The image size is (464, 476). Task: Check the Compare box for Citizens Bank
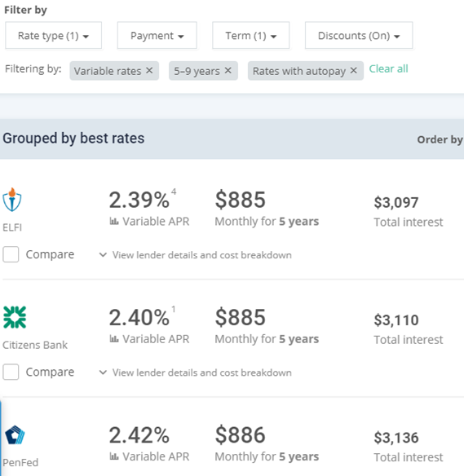click(11, 372)
